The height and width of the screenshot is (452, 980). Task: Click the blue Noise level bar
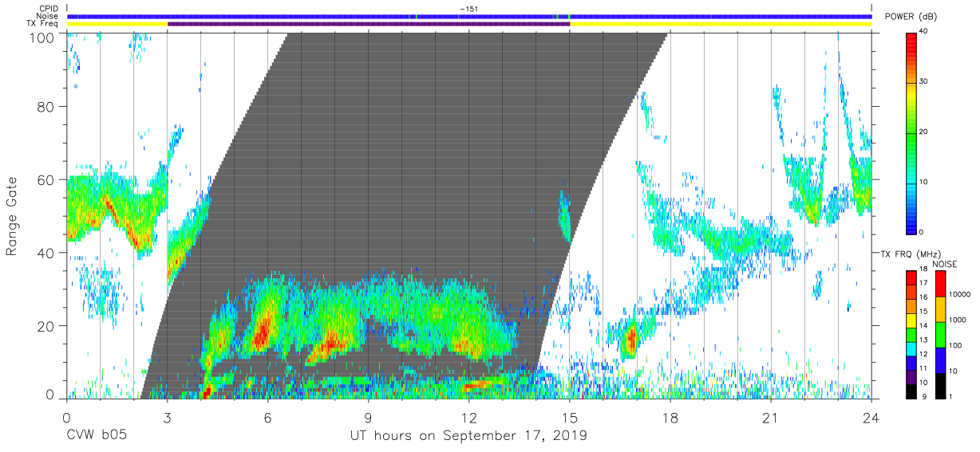469,16
